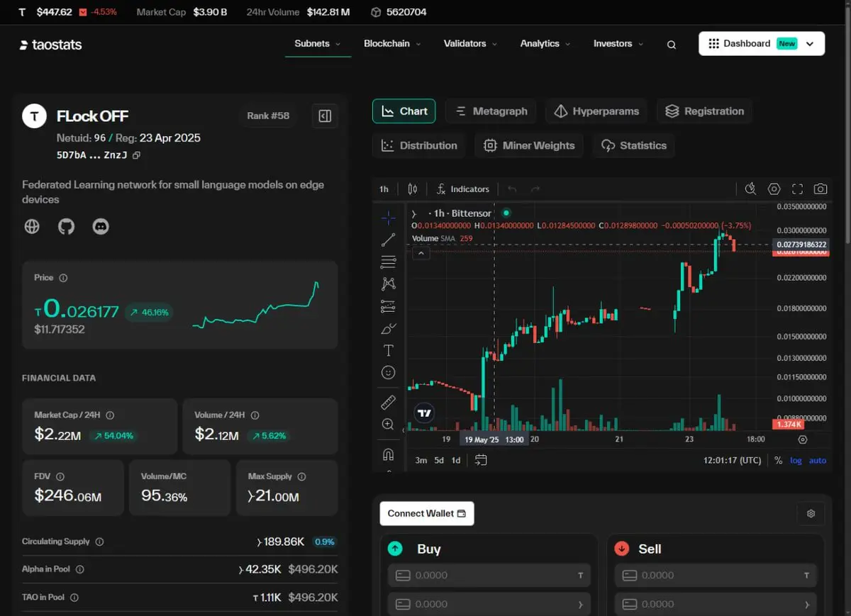Select the ruler measure tool

(x=388, y=403)
